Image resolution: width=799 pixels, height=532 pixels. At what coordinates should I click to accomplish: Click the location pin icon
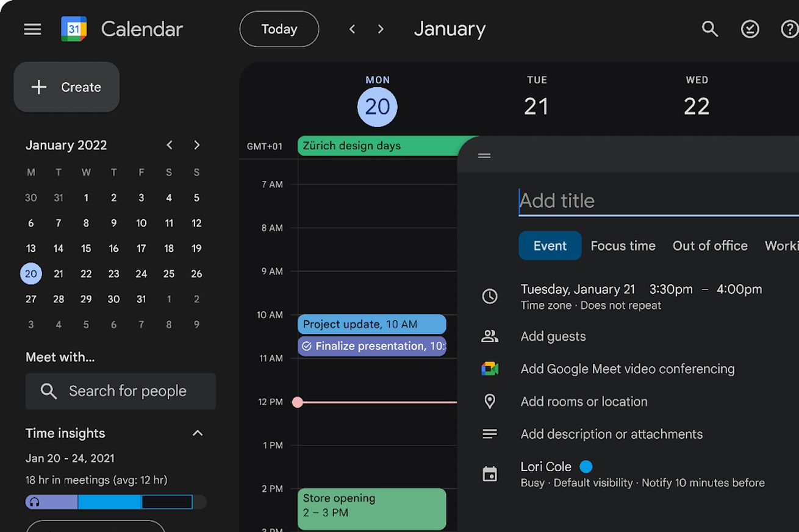pos(490,401)
